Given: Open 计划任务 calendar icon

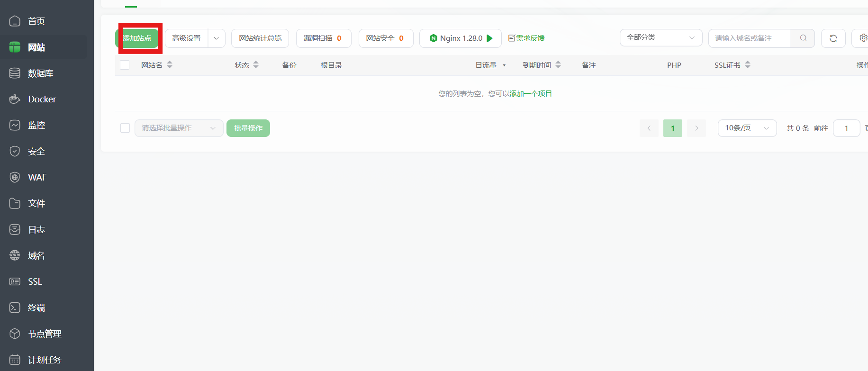Looking at the screenshot, I should click(15, 360).
